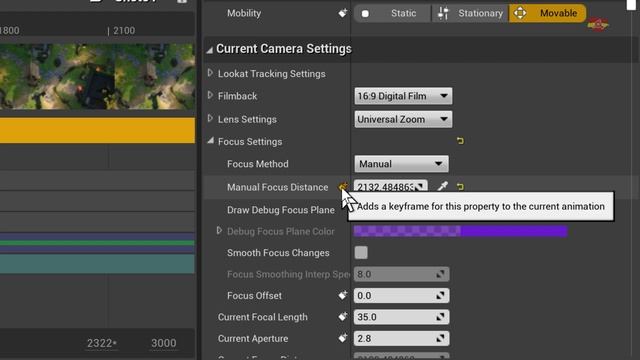Click the Focus Method label

tap(258, 164)
